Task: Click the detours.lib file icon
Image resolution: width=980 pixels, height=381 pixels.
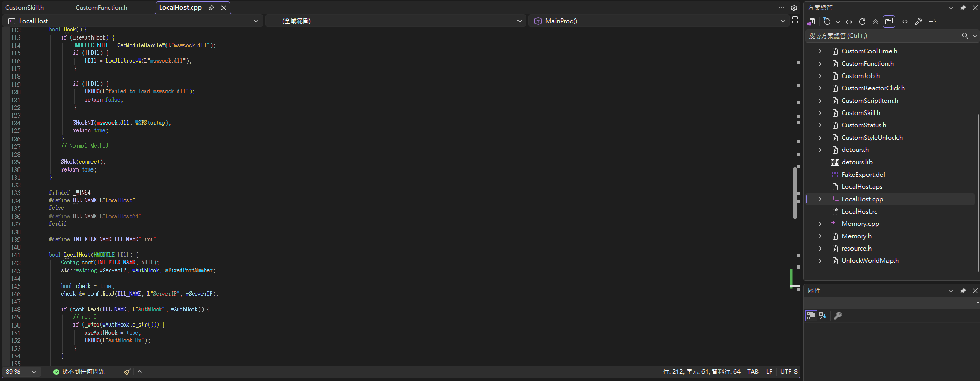Action: [x=835, y=162]
